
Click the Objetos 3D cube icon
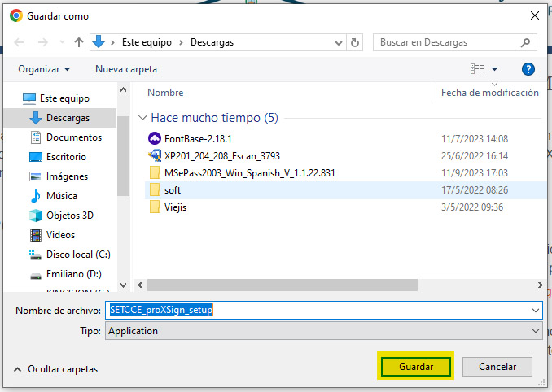36,216
